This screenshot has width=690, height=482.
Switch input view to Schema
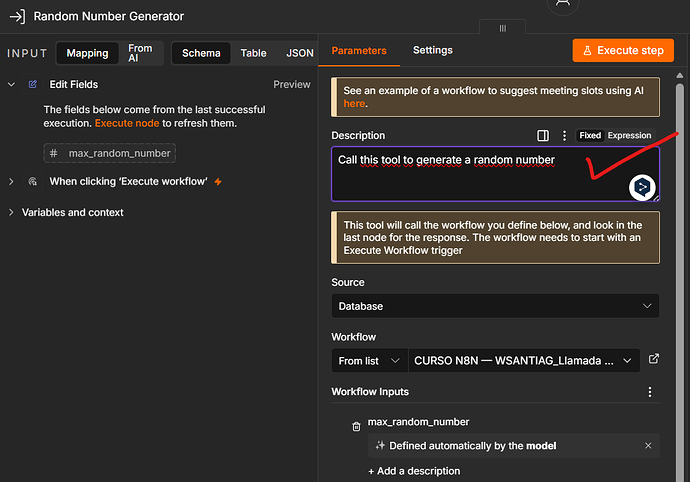(201, 53)
